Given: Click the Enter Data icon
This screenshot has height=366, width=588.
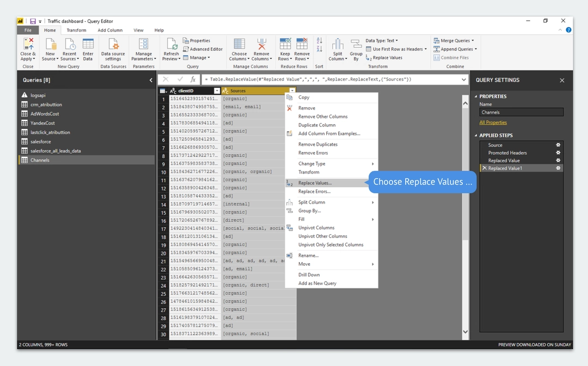Looking at the screenshot, I should 88,44.
